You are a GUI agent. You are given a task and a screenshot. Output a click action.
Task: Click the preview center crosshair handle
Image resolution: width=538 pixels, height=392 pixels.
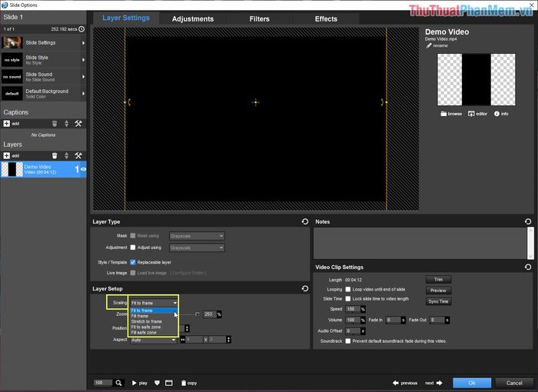(256, 102)
